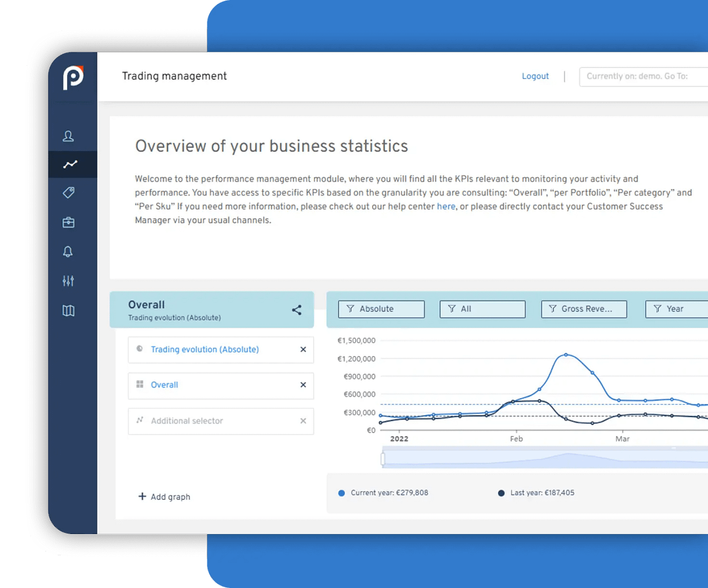Remove the Trading evolution (Absolute) selector

click(303, 350)
